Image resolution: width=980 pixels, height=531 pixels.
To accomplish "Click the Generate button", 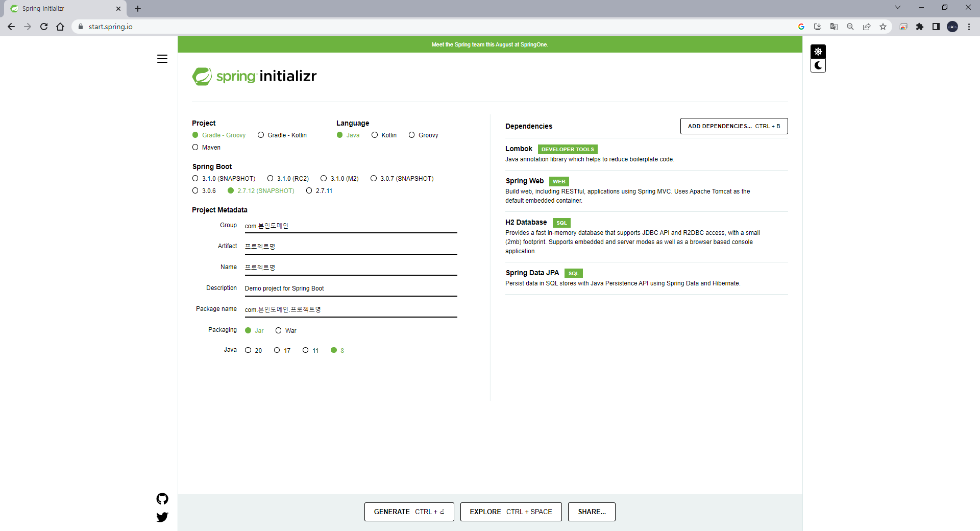I will tap(409, 512).
